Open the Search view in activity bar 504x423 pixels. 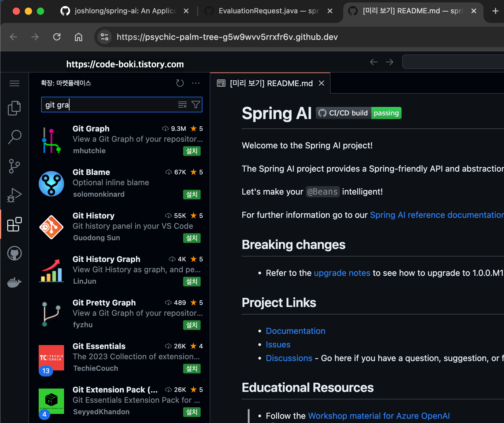tap(14, 137)
